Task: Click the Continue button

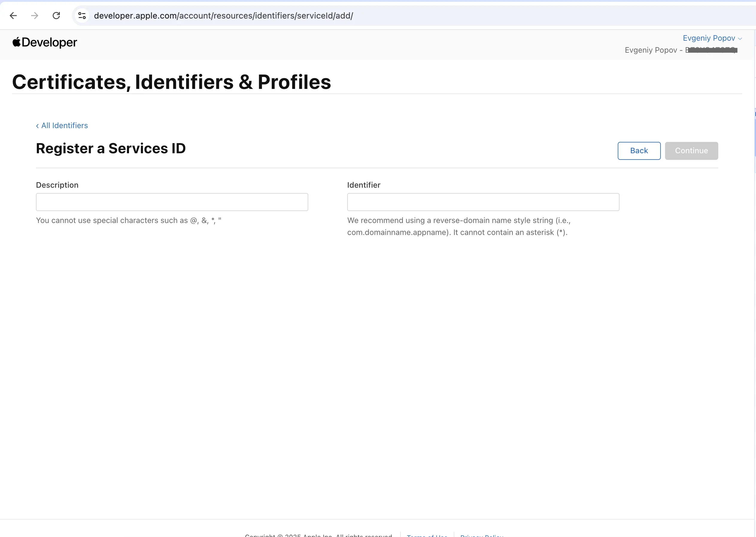Action: (x=691, y=151)
